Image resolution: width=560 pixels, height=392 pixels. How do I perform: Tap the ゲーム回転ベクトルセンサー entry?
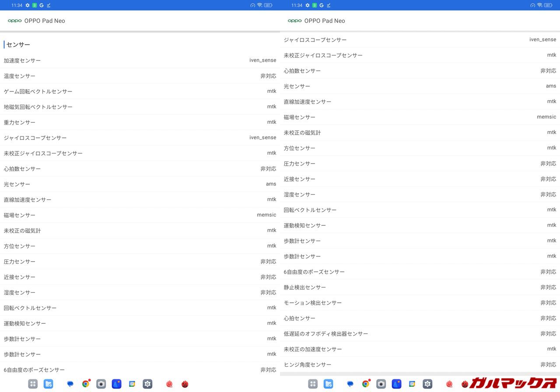click(x=140, y=91)
